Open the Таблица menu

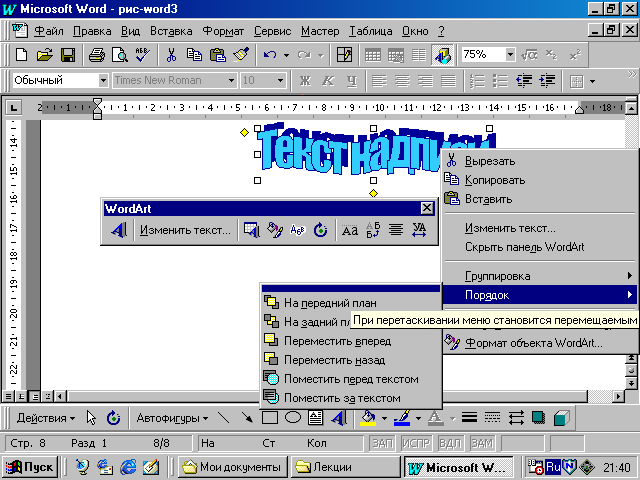tap(371, 31)
